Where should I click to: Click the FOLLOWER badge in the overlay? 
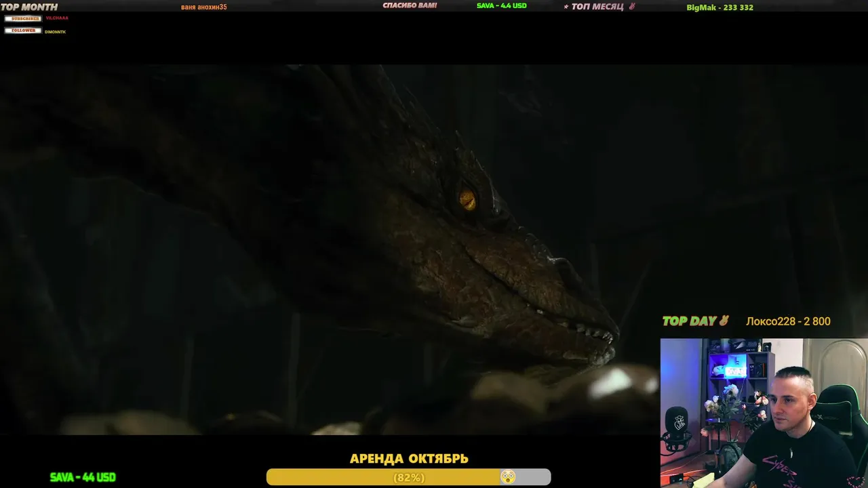click(x=23, y=30)
